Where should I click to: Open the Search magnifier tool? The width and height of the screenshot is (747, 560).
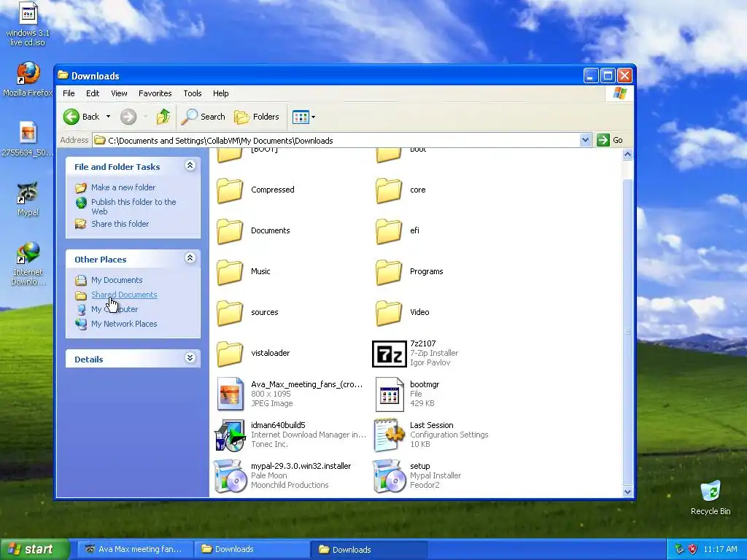tap(204, 117)
